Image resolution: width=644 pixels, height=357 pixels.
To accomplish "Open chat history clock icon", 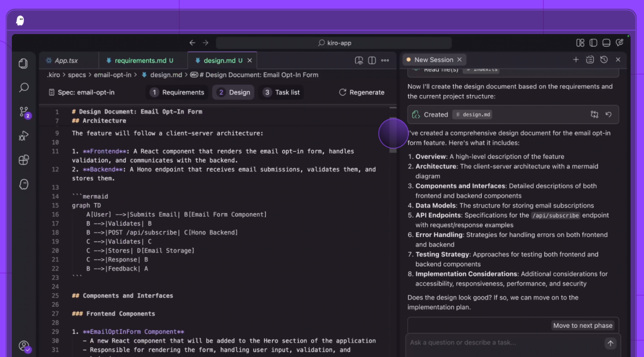I will pos(603,60).
